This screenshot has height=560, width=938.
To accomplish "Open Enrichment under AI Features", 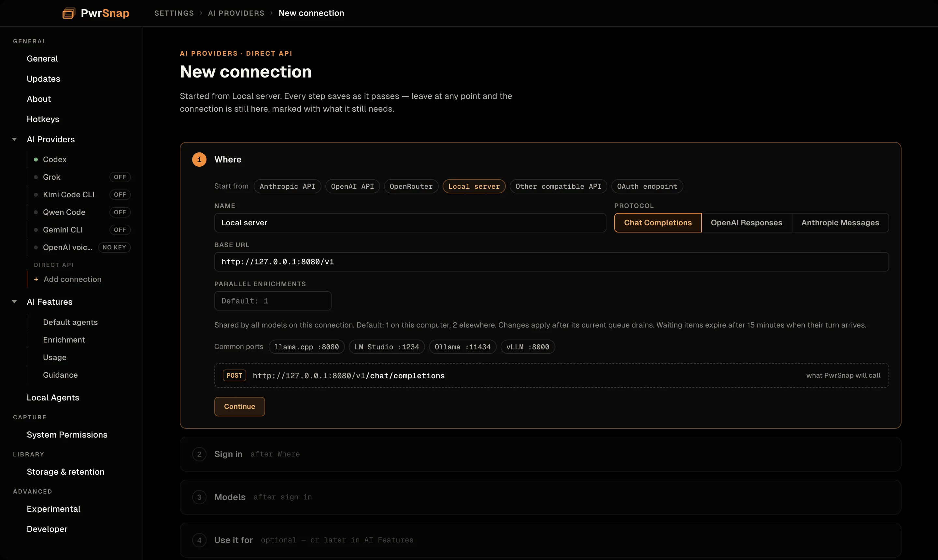I will coord(64,340).
